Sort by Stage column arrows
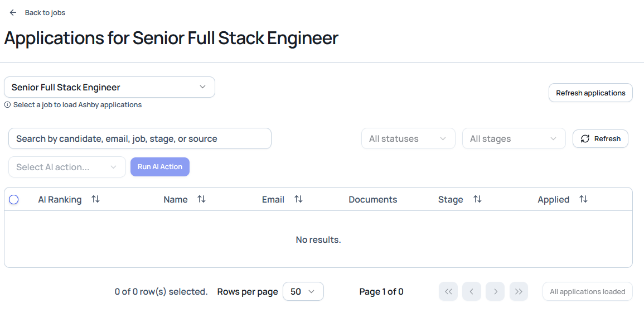Image resolution: width=644 pixels, height=317 pixels. click(477, 199)
